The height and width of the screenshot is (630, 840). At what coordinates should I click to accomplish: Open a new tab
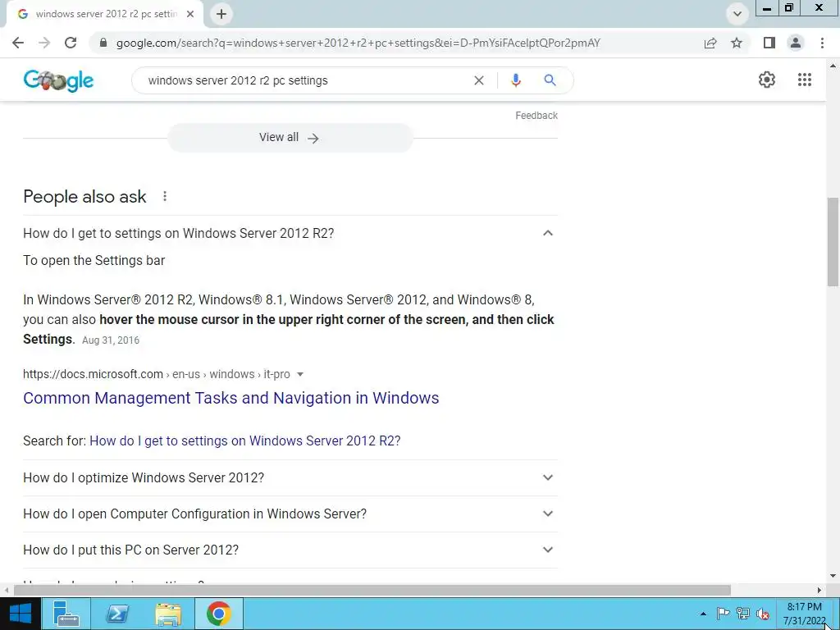(221, 14)
